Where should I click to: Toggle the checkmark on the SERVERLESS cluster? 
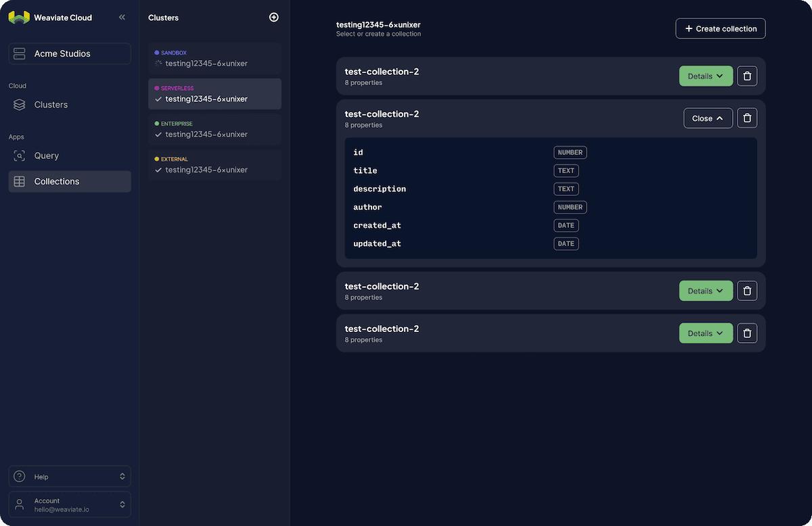click(158, 99)
